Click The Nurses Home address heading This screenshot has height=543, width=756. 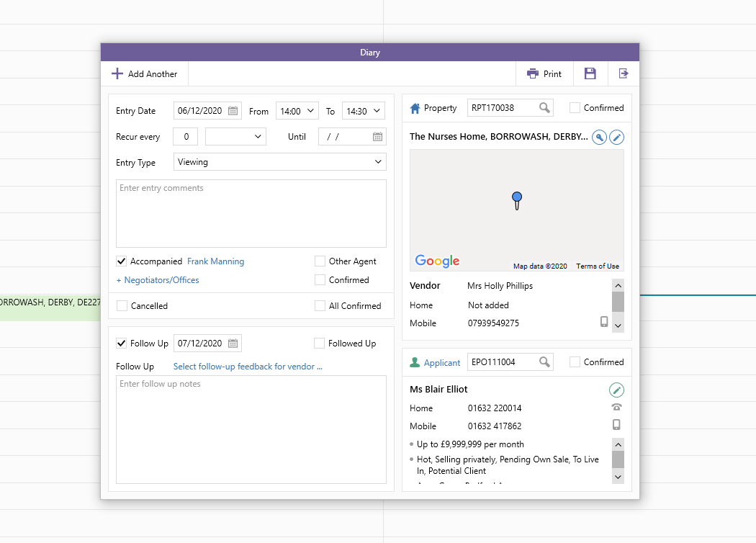point(498,137)
